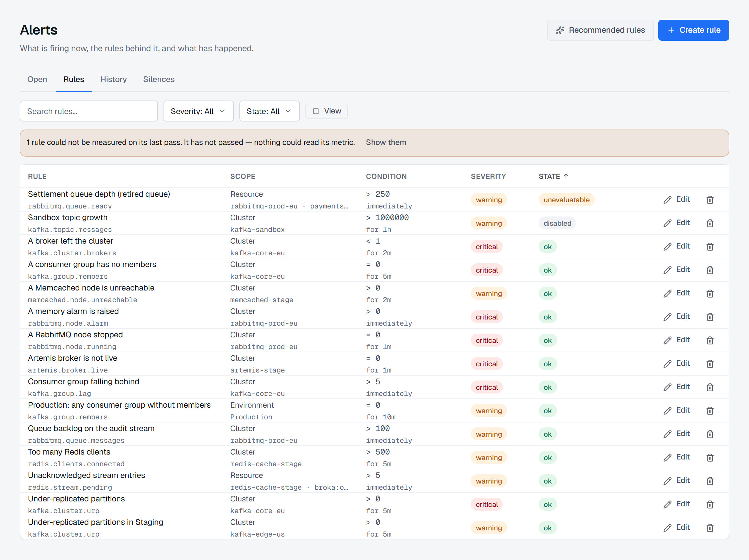This screenshot has height=560, width=749.
Task: Open the Severity: All filter dropdown
Action: point(198,111)
